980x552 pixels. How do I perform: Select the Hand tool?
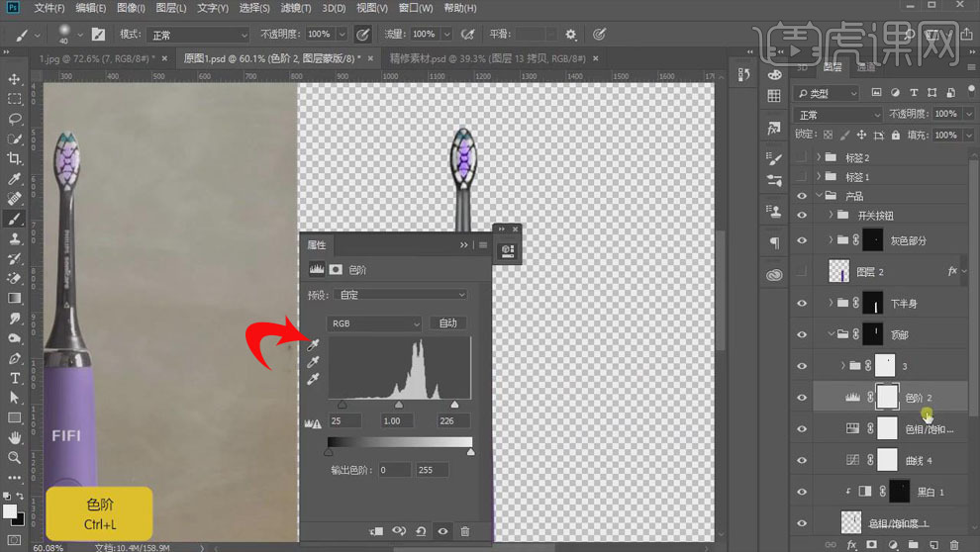click(15, 437)
